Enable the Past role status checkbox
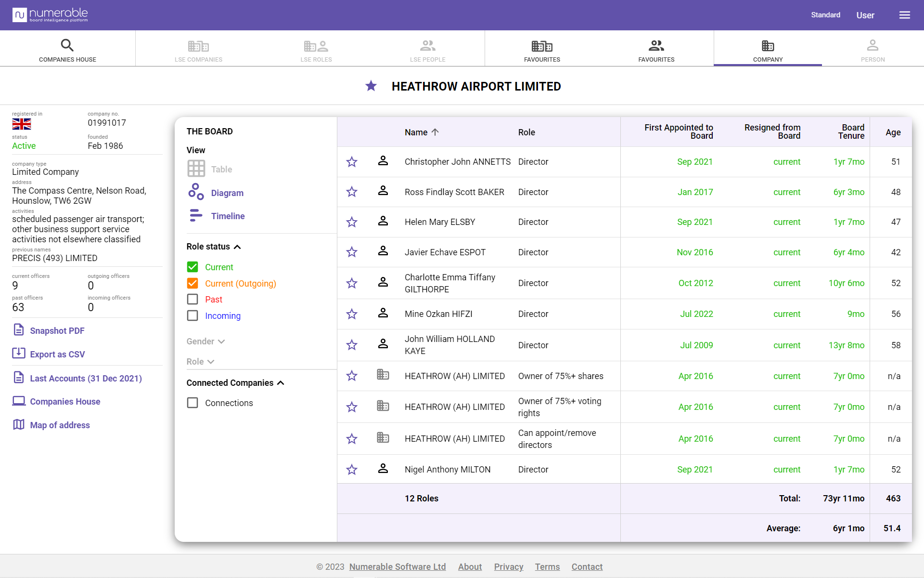The height and width of the screenshot is (578, 924). pos(192,299)
